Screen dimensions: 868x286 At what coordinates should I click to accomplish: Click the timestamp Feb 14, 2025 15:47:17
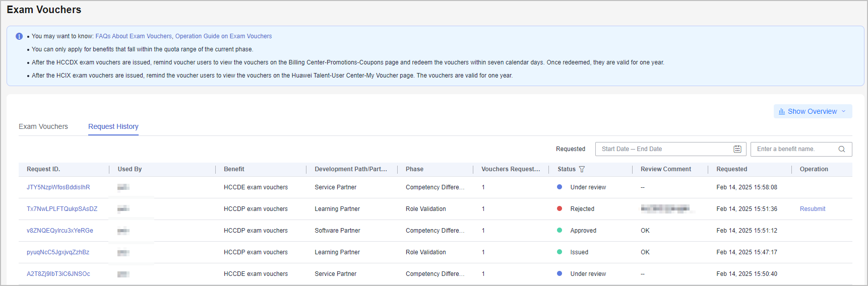point(747,252)
